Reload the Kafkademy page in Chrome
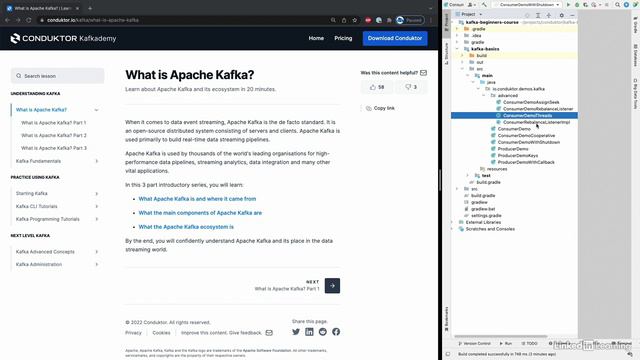The width and height of the screenshot is (640, 360). [x=29, y=20]
